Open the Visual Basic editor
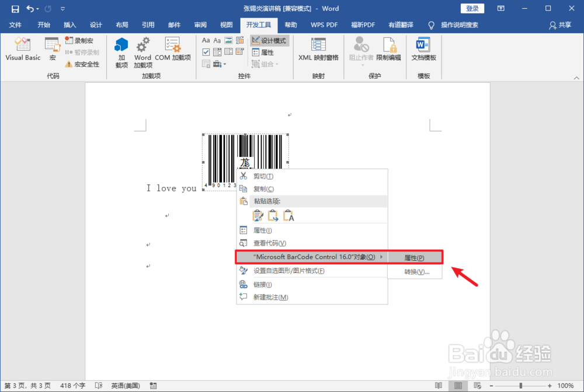The width and height of the screenshot is (584, 392). coord(23,49)
